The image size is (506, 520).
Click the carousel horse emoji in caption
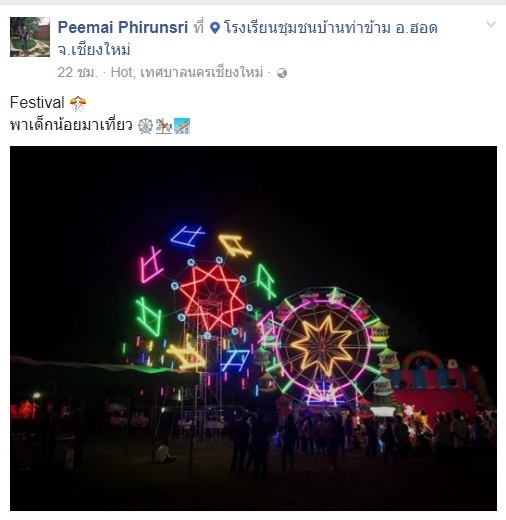(164, 126)
